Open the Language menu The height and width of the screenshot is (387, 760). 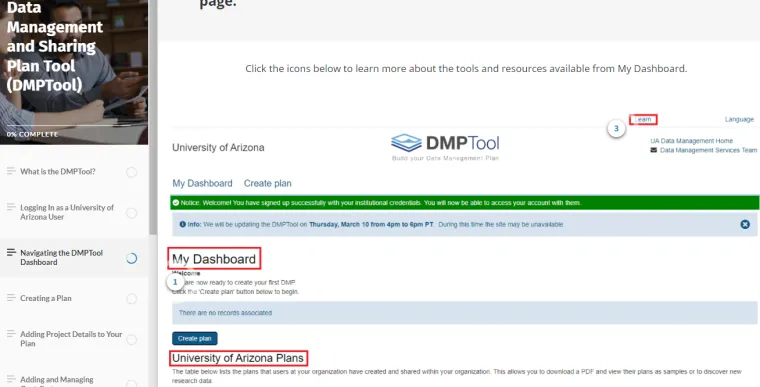(739, 119)
